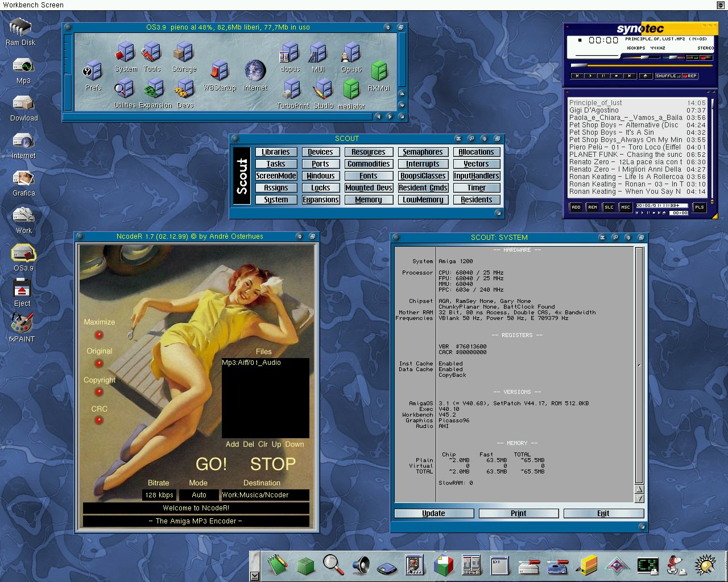Cycle the Bitrate 128 kbps selector
The image size is (728, 582).
159,495
